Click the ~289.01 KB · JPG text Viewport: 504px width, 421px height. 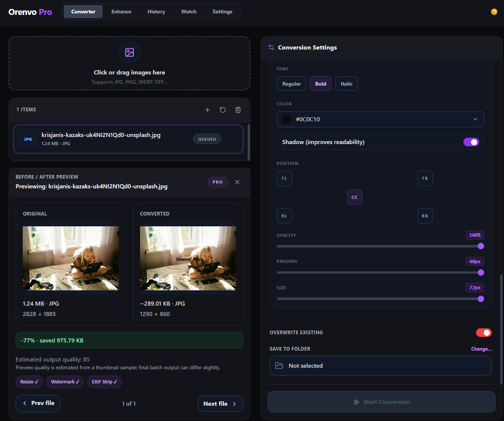click(162, 304)
